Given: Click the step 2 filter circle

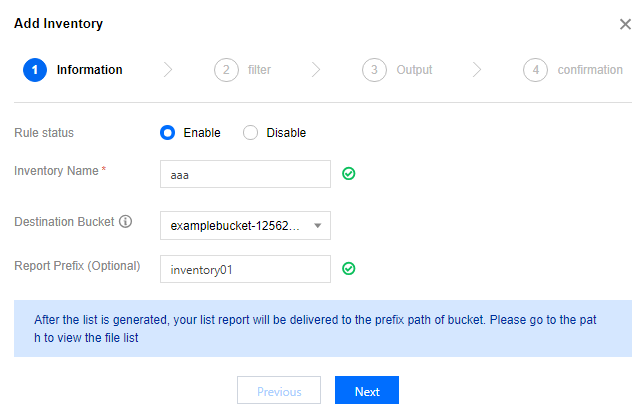Looking at the screenshot, I should click(x=226, y=70).
